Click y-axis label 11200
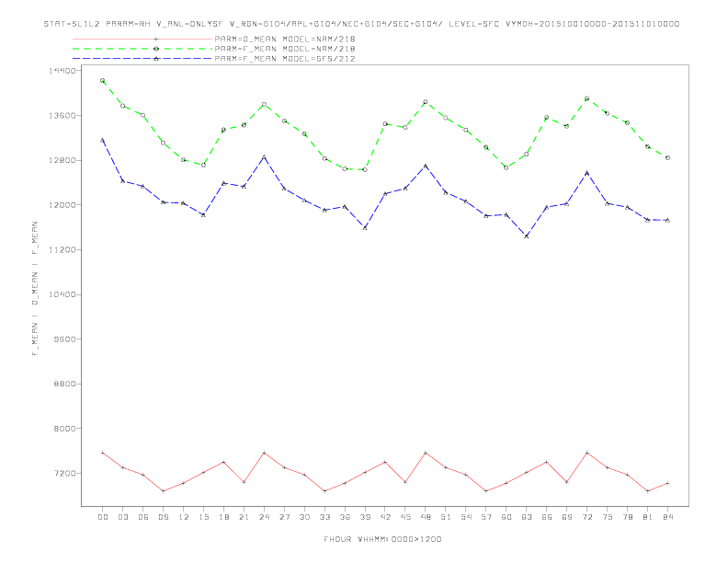 click(63, 250)
